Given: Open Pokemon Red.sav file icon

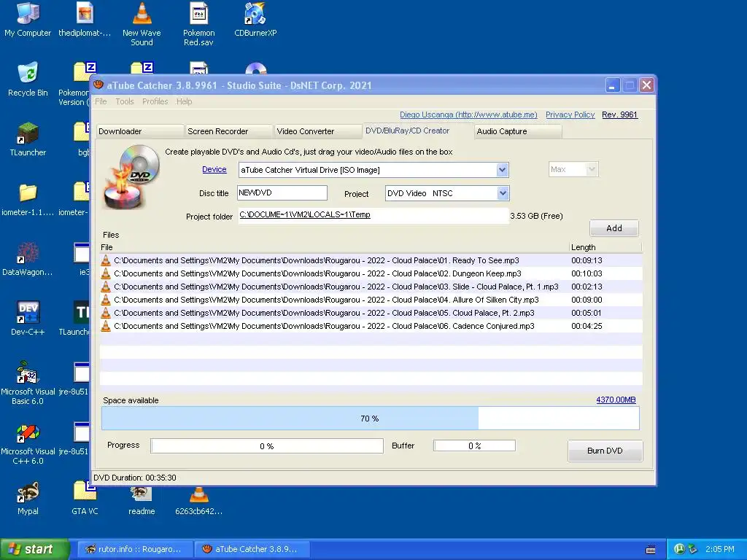Looking at the screenshot, I should click(x=198, y=24).
